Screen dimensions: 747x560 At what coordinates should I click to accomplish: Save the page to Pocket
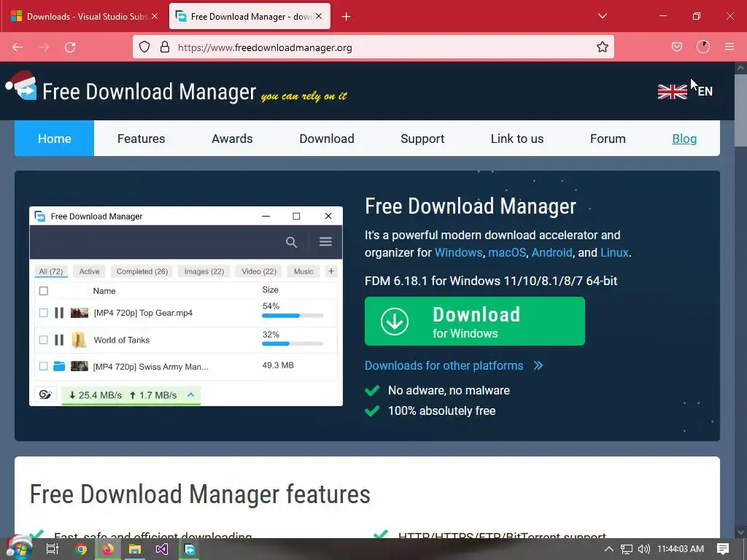(x=677, y=47)
